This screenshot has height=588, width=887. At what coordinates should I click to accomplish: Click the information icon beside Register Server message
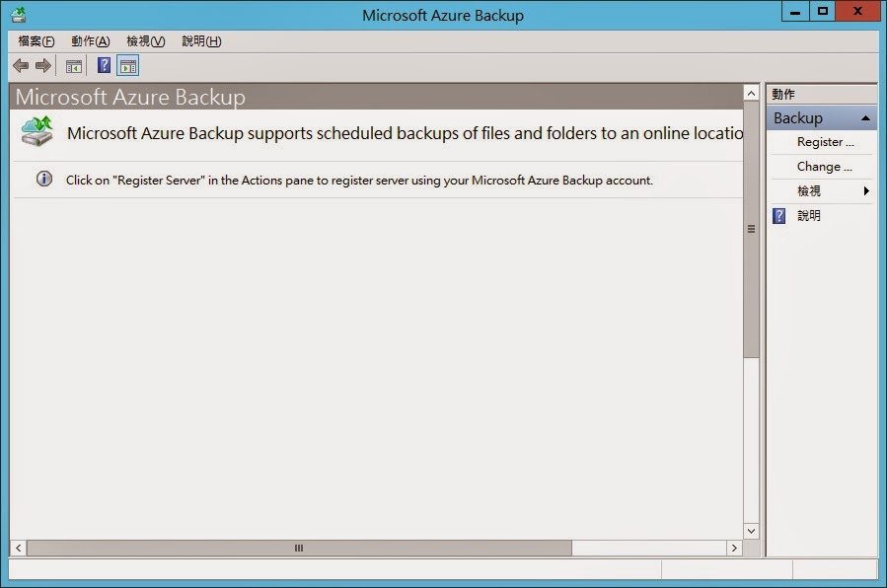point(44,180)
